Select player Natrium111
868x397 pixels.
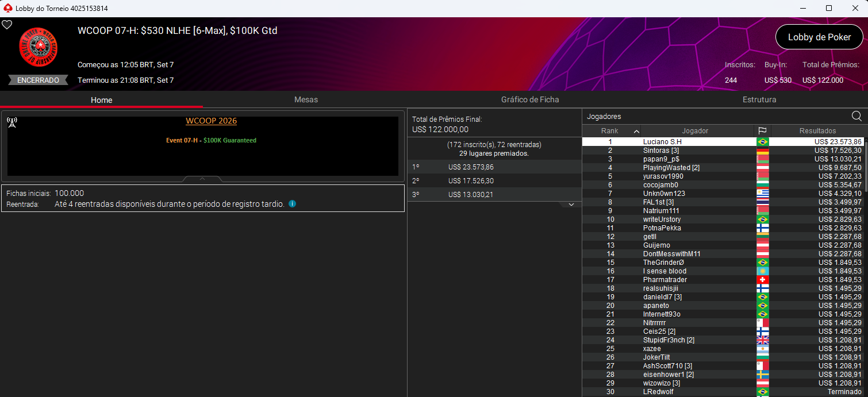(723, 211)
